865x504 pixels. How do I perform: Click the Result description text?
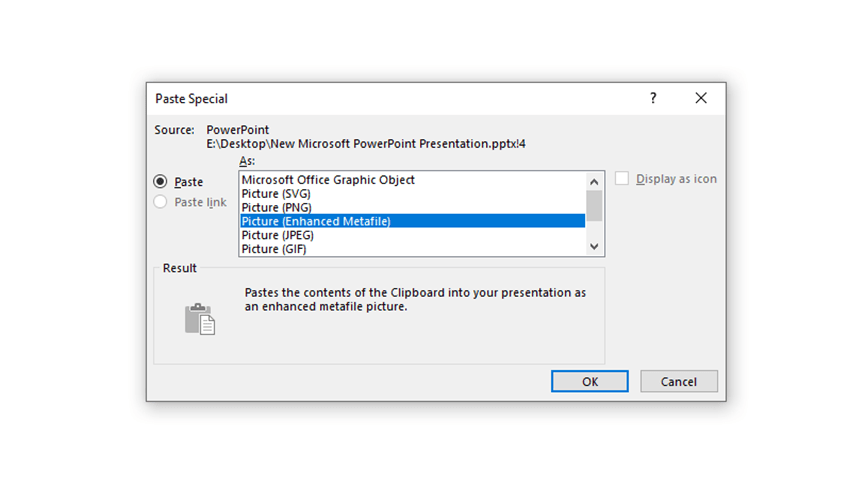coord(415,299)
